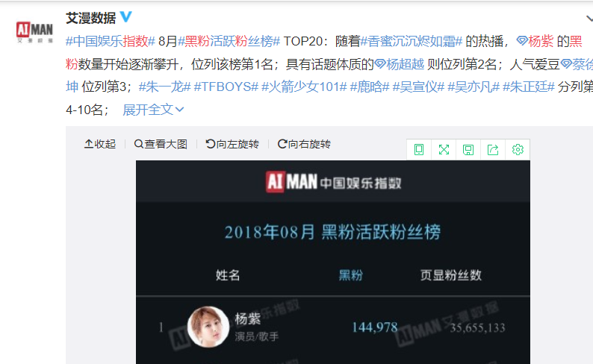Click the 黑粉 column header in chart
Screen dimensions: 593x364
[x=350, y=275]
